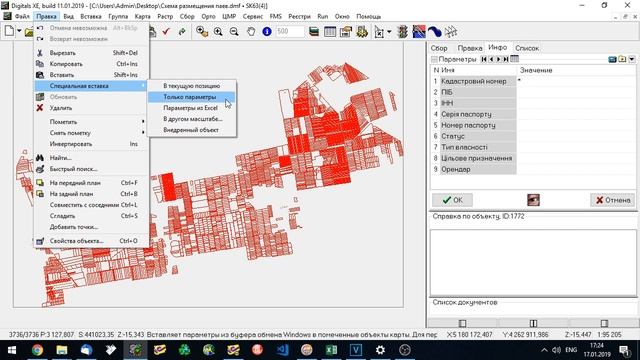The height and width of the screenshot is (360, 640).
Task: Go to the first record navigation arrow
Action: coord(484,60)
